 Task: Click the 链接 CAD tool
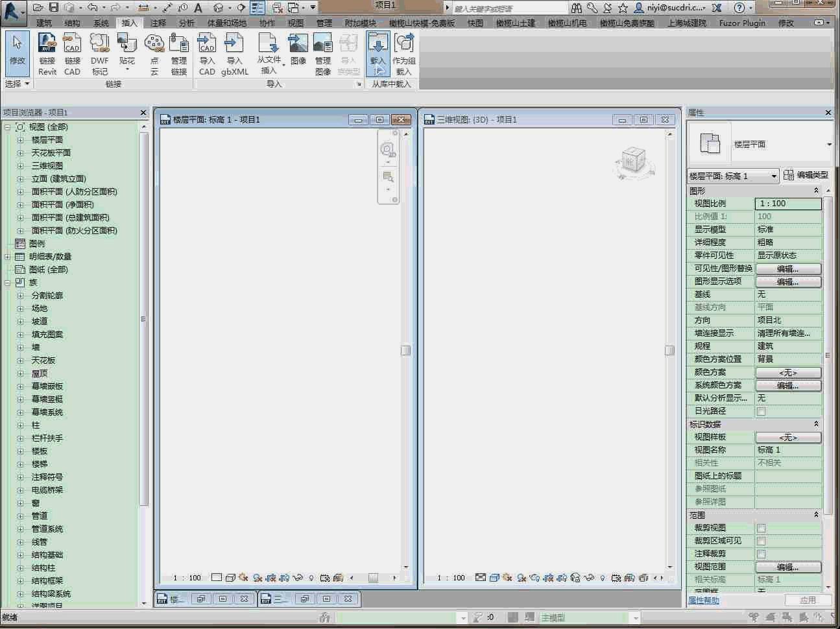72,54
